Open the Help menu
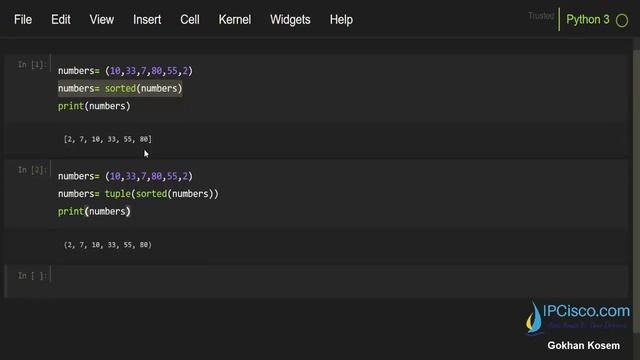Screen dimensions: 640x360 tap(341, 20)
